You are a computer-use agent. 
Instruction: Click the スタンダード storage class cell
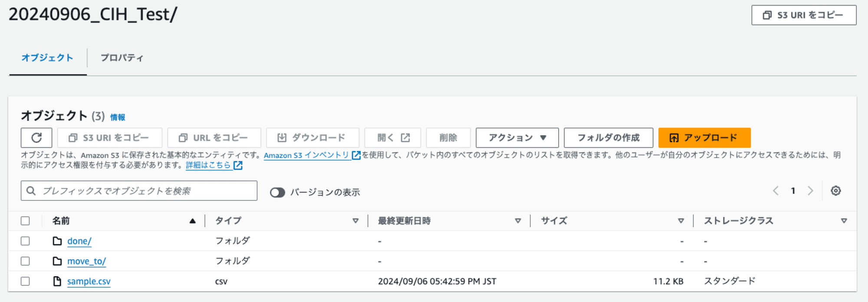pyautogui.click(x=730, y=281)
